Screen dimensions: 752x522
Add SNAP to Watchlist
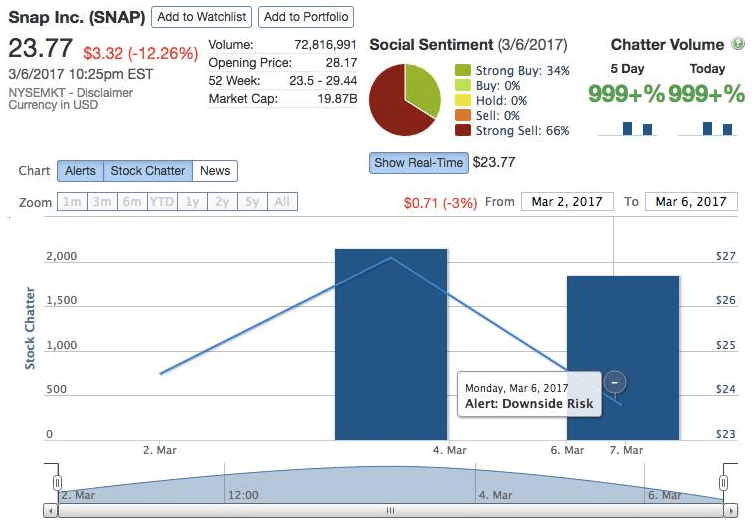tap(201, 17)
